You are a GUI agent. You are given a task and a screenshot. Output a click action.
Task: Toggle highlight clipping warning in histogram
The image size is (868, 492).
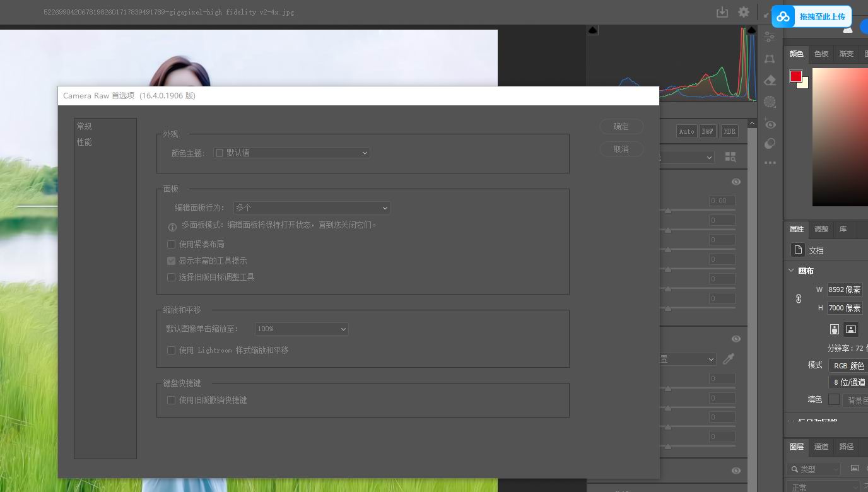(751, 30)
